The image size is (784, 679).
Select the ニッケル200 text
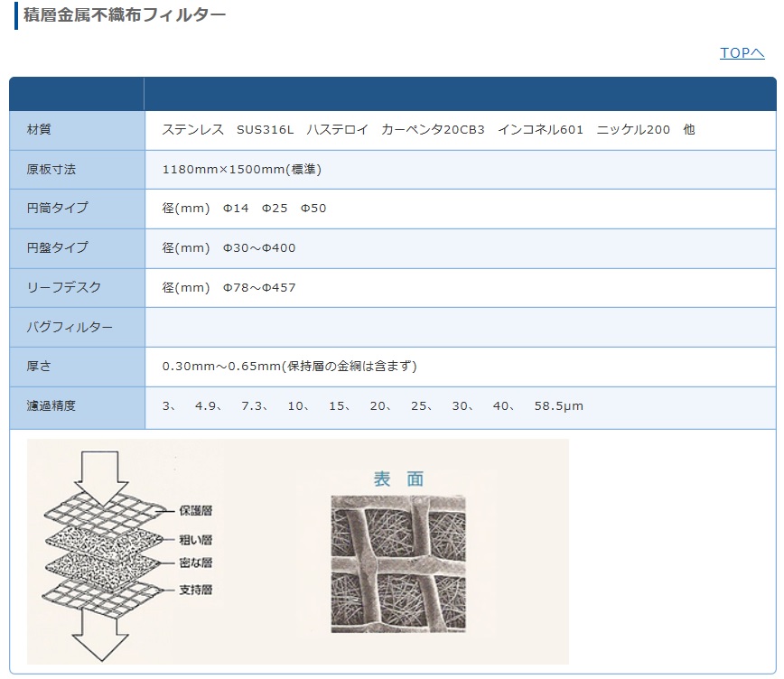(633, 129)
